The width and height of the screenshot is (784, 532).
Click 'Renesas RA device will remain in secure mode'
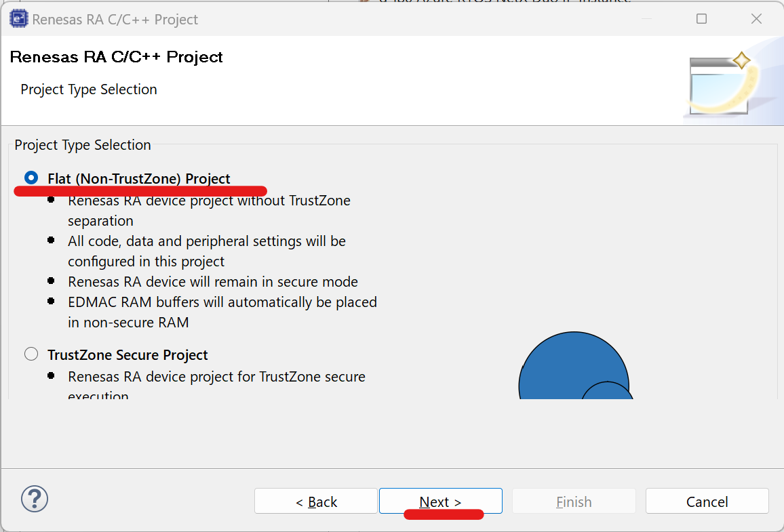(x=213, y=282)
